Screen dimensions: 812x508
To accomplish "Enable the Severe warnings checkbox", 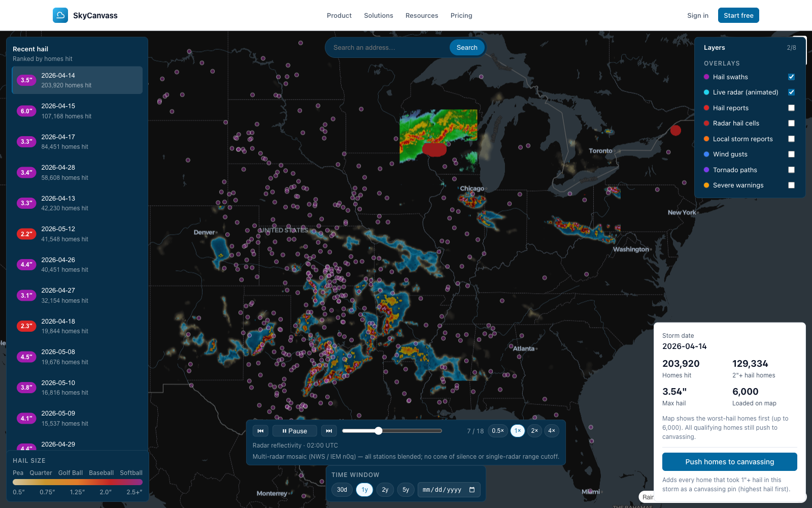I will pos(791,185).
